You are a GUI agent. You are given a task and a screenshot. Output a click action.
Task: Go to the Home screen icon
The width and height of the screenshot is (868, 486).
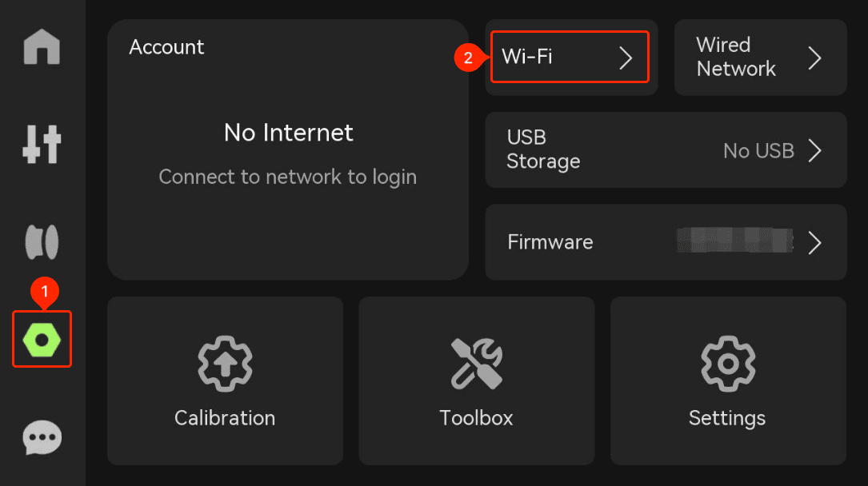tap(42, 47)
